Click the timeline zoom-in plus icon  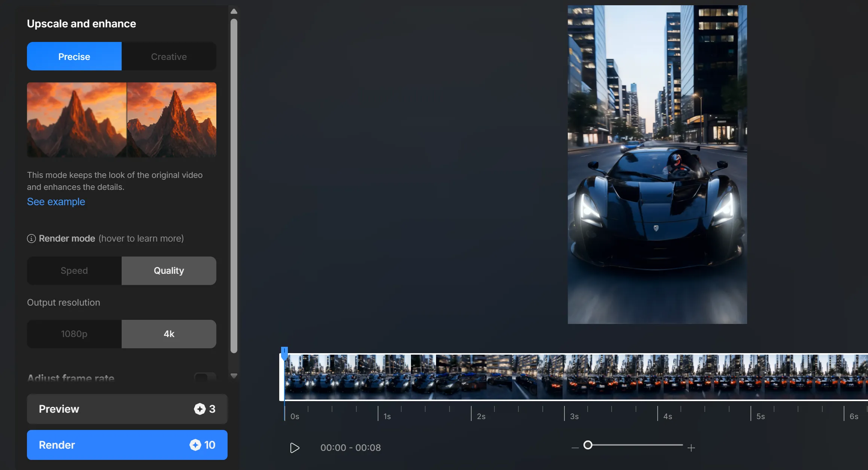[691, 448]
